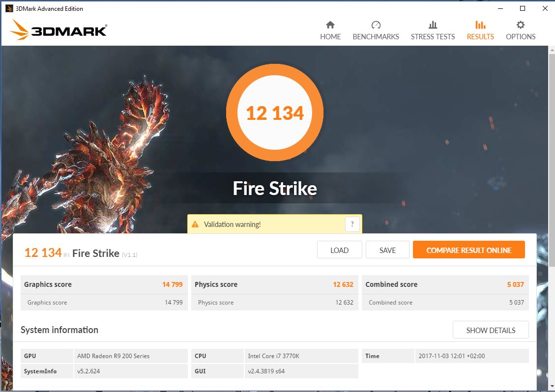This screenshot has height=392, width=555.
Task: Click the validation warning help question button
Action: coord(352,224)
